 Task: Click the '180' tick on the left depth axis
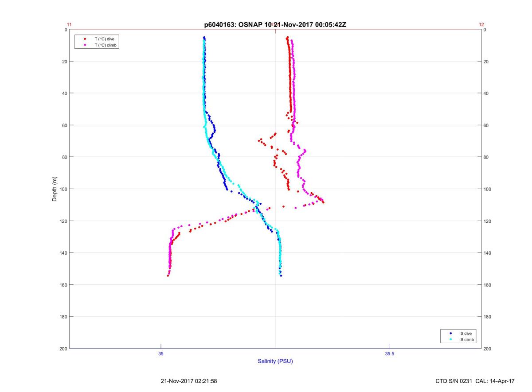(63, 317)
